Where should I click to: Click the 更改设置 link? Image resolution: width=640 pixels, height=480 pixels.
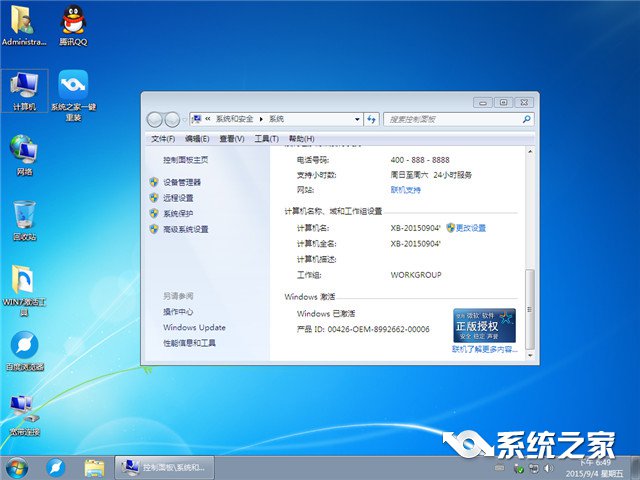(470, 228)
